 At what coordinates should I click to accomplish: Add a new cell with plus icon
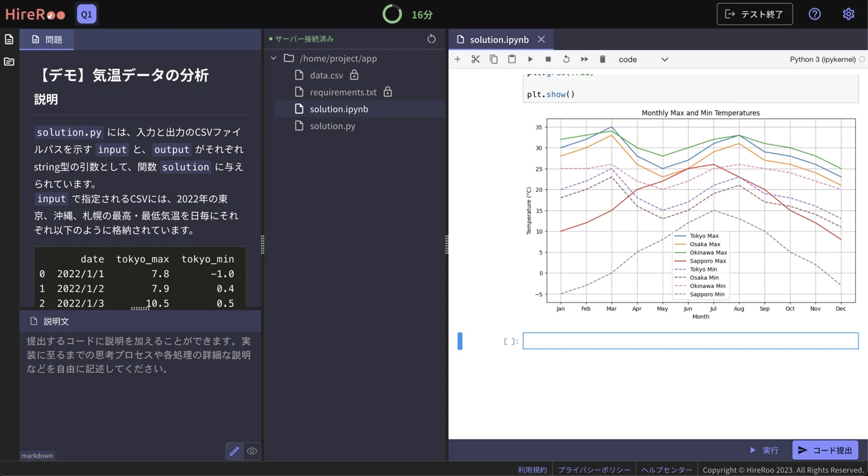click(457, 59)
